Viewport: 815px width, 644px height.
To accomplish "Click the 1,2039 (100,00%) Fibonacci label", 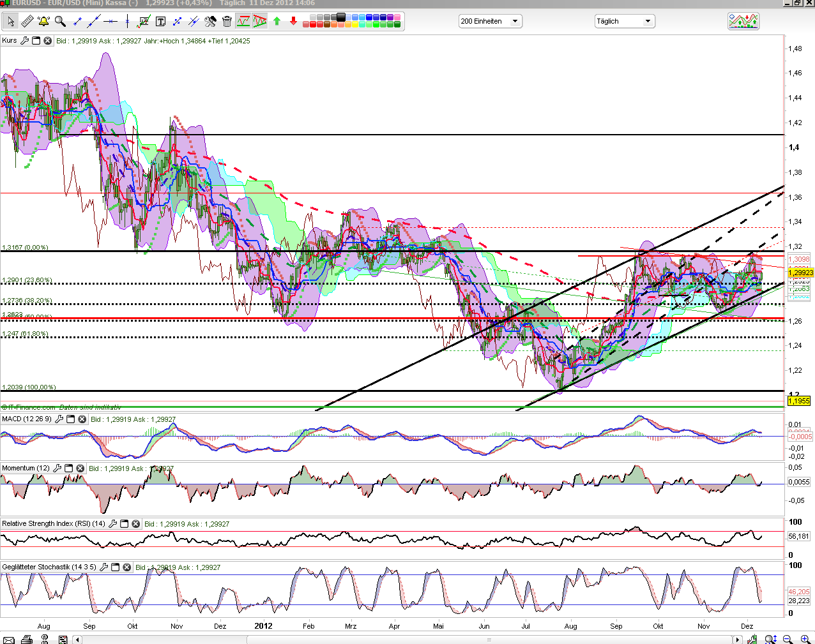I will point(29,387).
